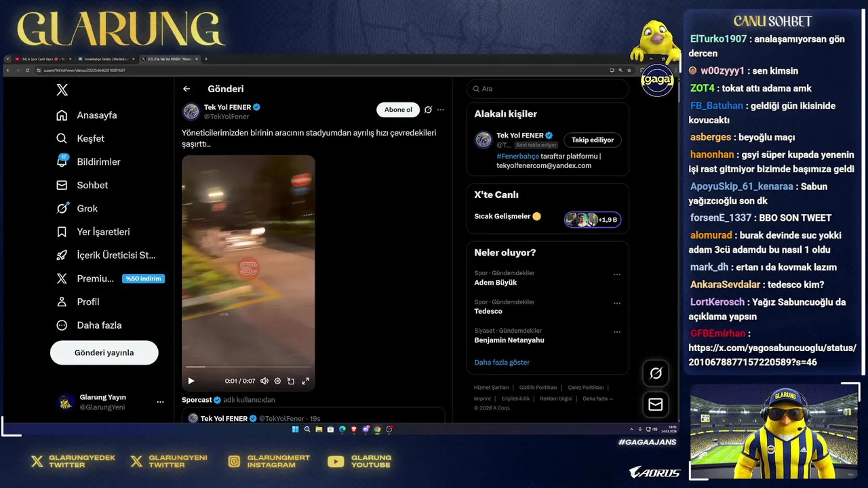Open Glarung Yayın account avatar
This screenshot has height=488, width=868.
pyautogui.click(x=66, y=402)
